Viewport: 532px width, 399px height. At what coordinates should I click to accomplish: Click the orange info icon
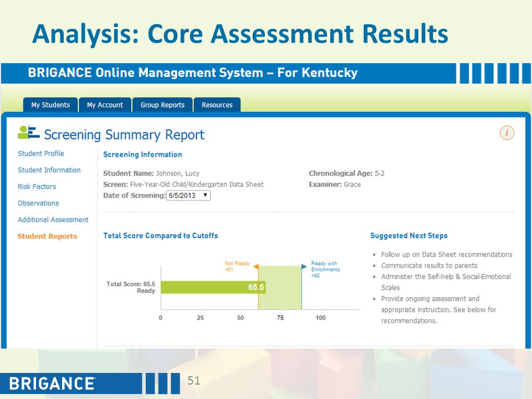pos(507,132)
